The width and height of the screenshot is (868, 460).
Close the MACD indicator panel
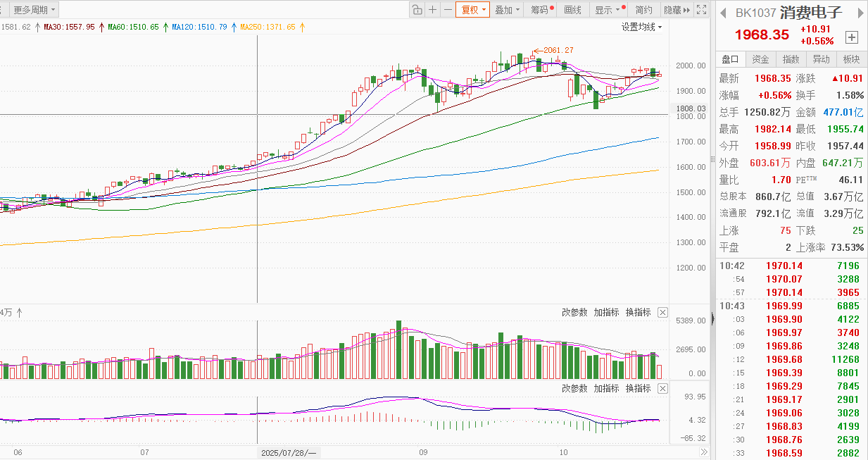tap(662, 388)
